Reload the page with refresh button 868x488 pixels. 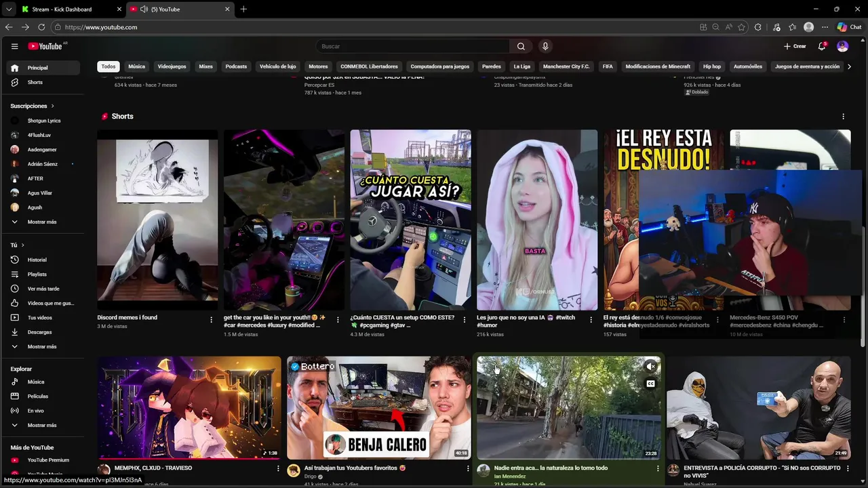pos(41,27)
